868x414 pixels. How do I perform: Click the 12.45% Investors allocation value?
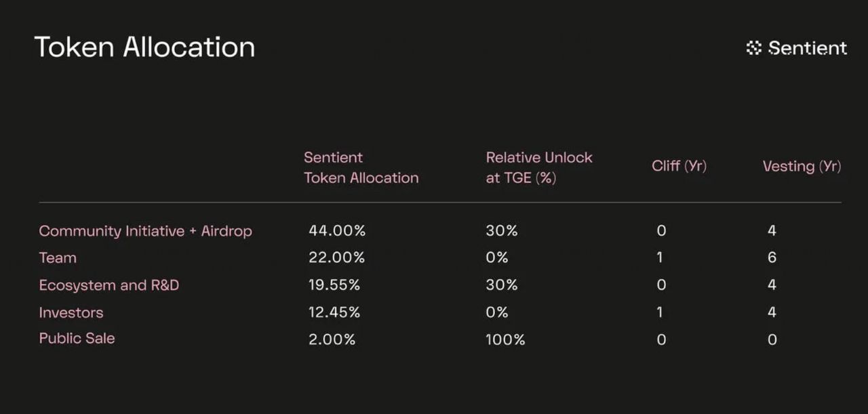click(334, 312)
